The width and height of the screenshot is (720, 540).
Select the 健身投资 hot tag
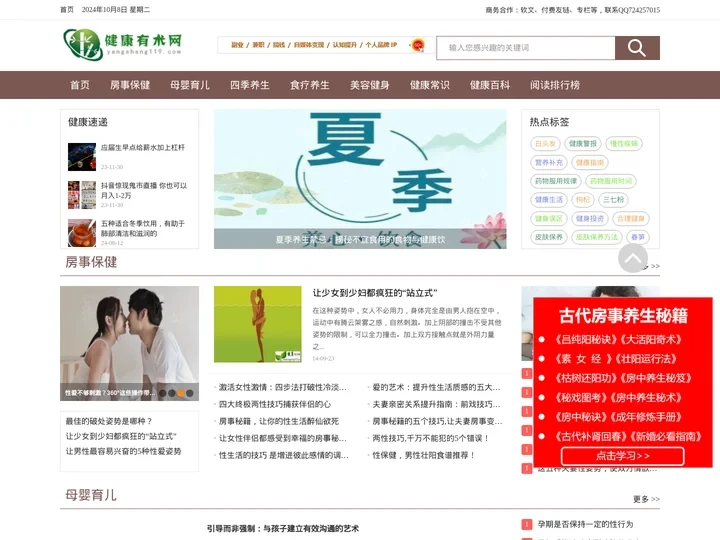pos(590,219)
